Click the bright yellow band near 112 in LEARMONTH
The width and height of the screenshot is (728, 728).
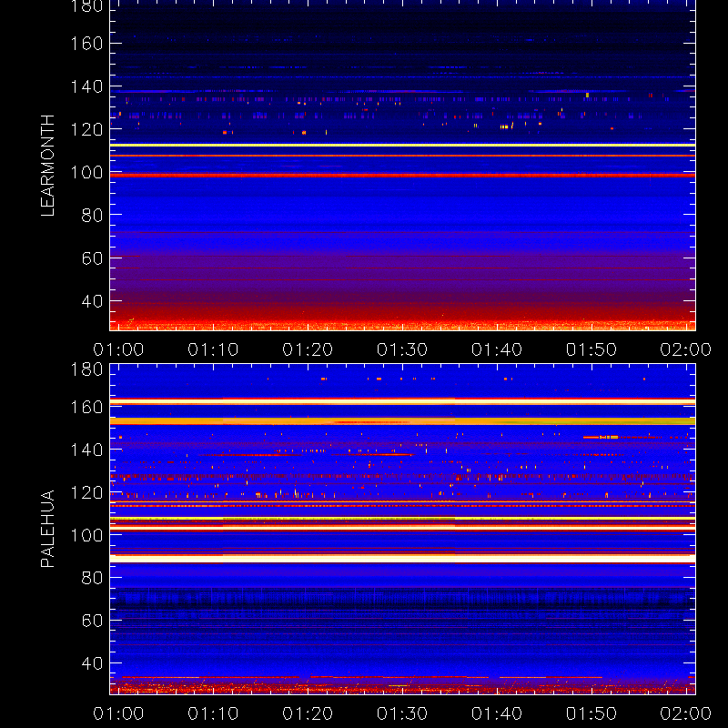coord(402,146)
